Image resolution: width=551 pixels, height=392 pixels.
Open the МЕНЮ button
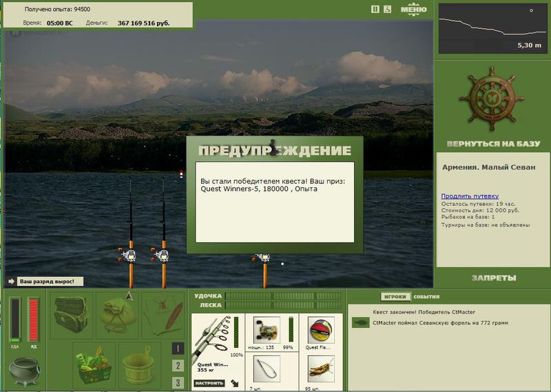414,10
